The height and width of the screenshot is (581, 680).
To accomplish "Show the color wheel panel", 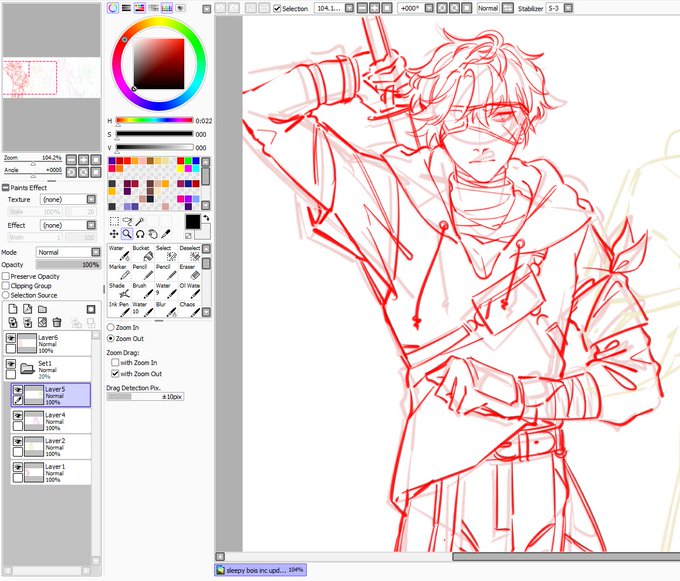I will point(113,8).
